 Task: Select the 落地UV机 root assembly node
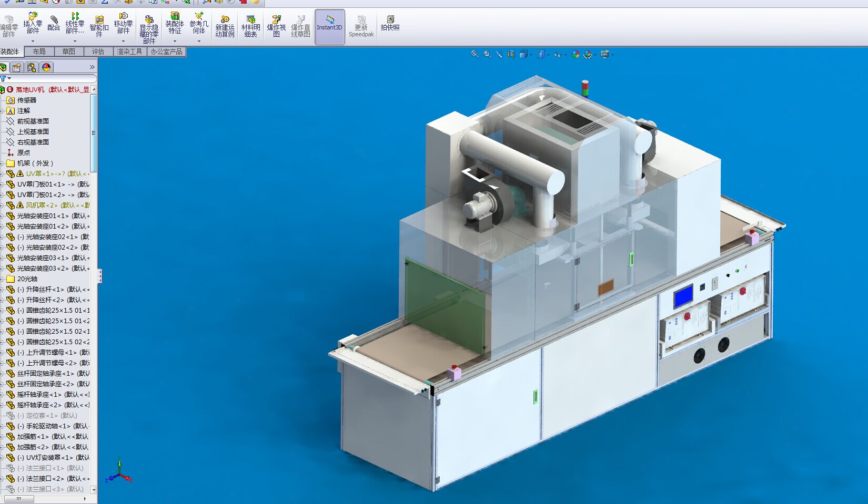(x=52, y=90)
